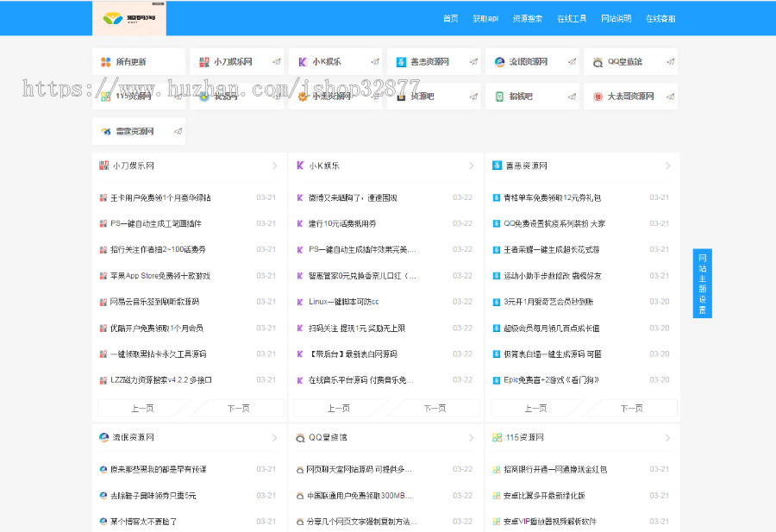Screen dimensions: 776x532
Task: Open article 【带后台】最新表白网源码
Action: point(353,354)
